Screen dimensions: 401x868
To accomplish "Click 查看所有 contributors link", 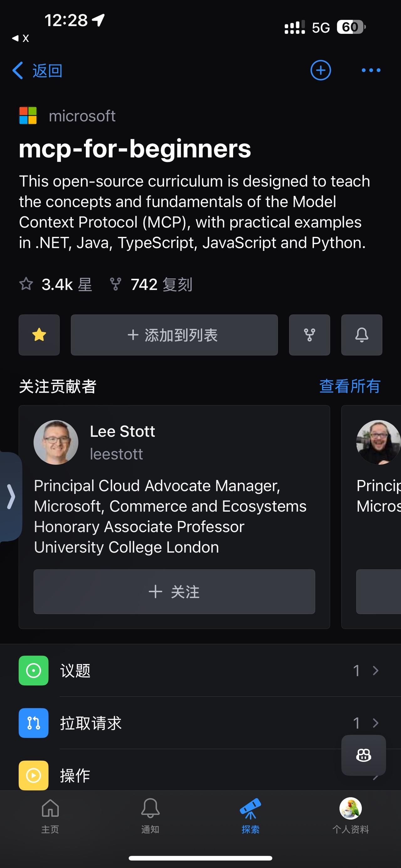I will 350,386.
